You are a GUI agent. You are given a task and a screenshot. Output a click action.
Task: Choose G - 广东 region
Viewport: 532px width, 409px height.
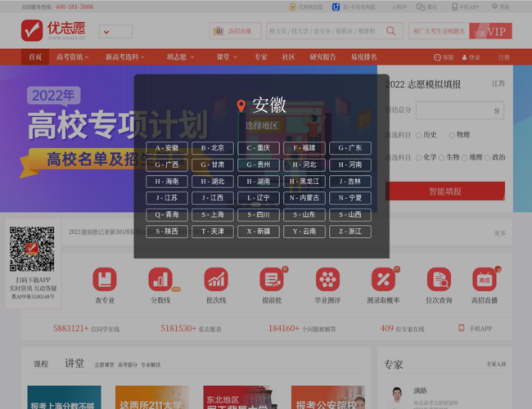click(350, 148)
